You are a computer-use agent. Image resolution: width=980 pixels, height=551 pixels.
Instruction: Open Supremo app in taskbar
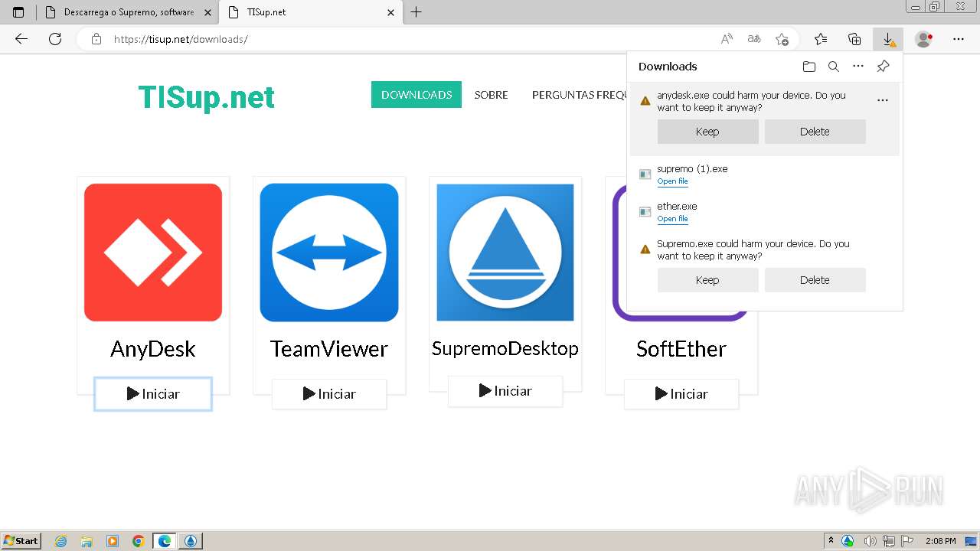(191, 541)
